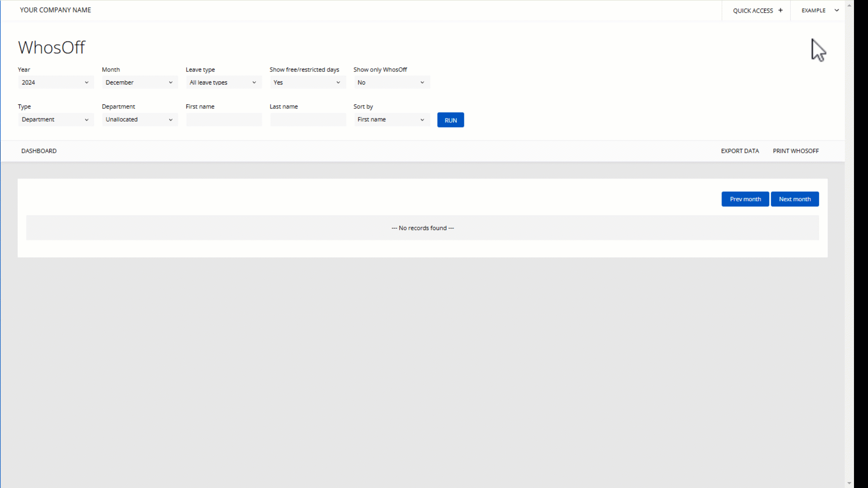This screenshot has height=488, width=868.
Task: Open the Show only WhosOff dropdown
Action: click(x=391, y=82)
